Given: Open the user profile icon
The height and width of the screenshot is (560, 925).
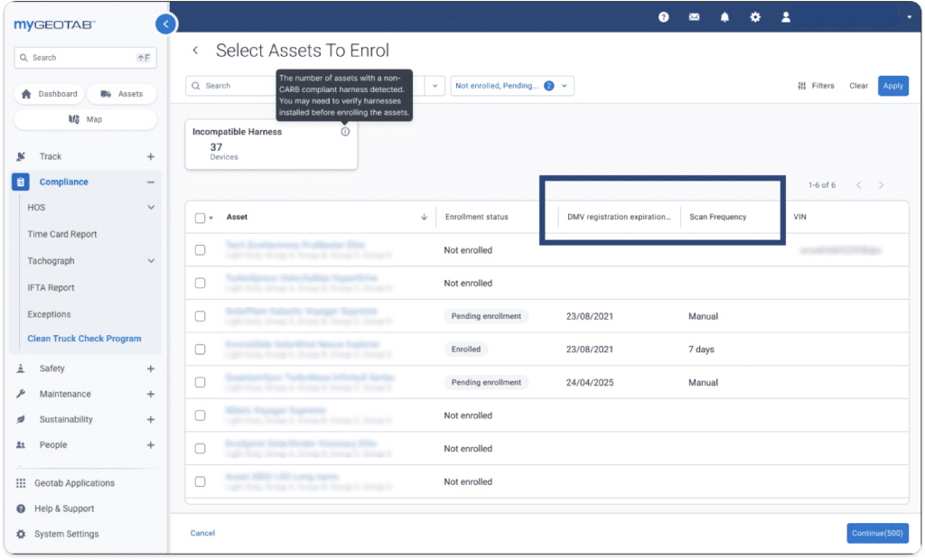Looking at the screenshot, I should [786, 16].
